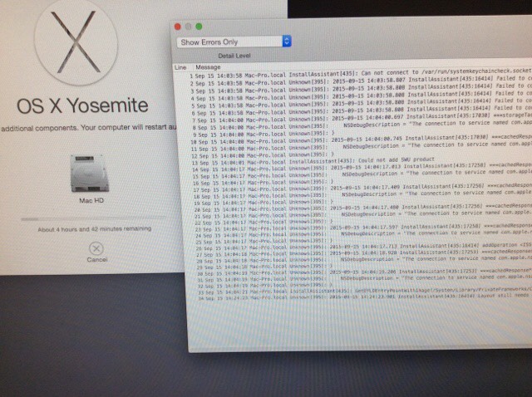This screenshot has height=397, width=532.
Task: Click the Message column header
Action: click(x=208, y=67)
